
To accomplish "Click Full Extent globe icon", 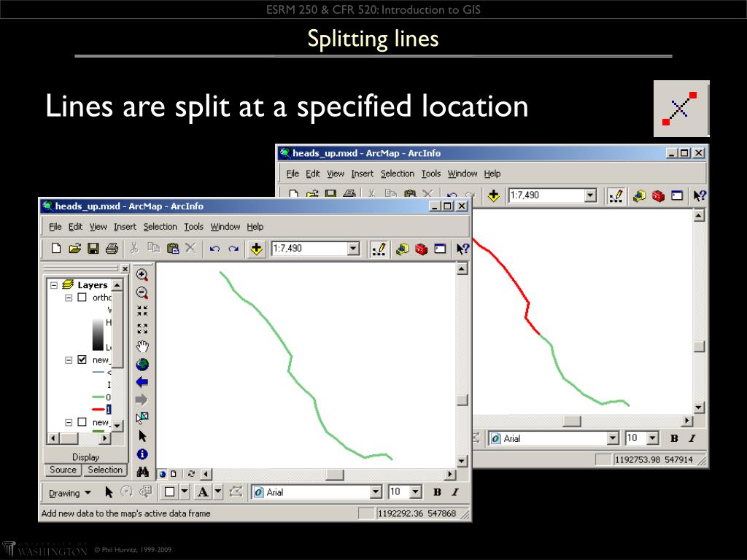I will click(142, 365).
